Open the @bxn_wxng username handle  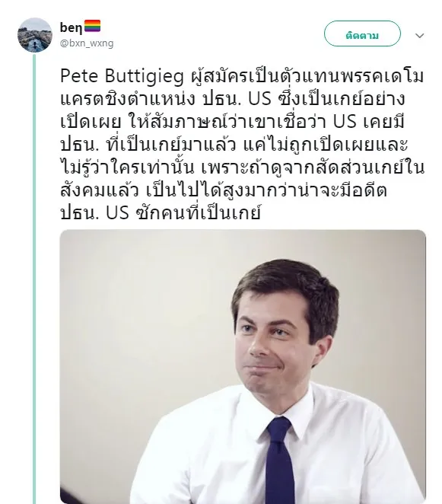tap(87, 43)
